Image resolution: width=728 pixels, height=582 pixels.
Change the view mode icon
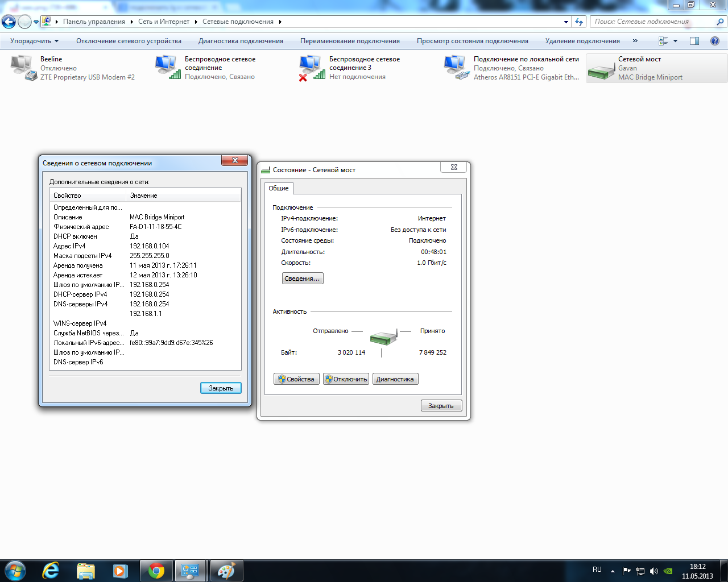click(663, 41)
